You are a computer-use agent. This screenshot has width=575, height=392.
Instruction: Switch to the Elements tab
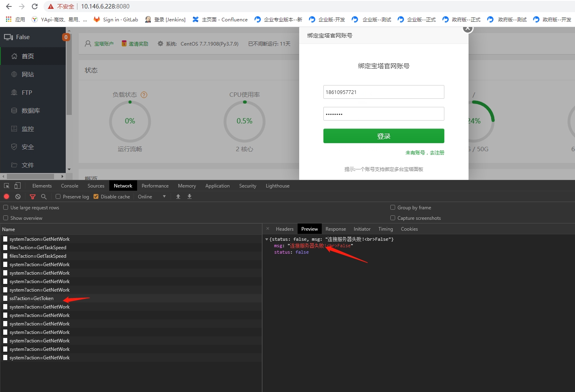[x=42, y=186]
